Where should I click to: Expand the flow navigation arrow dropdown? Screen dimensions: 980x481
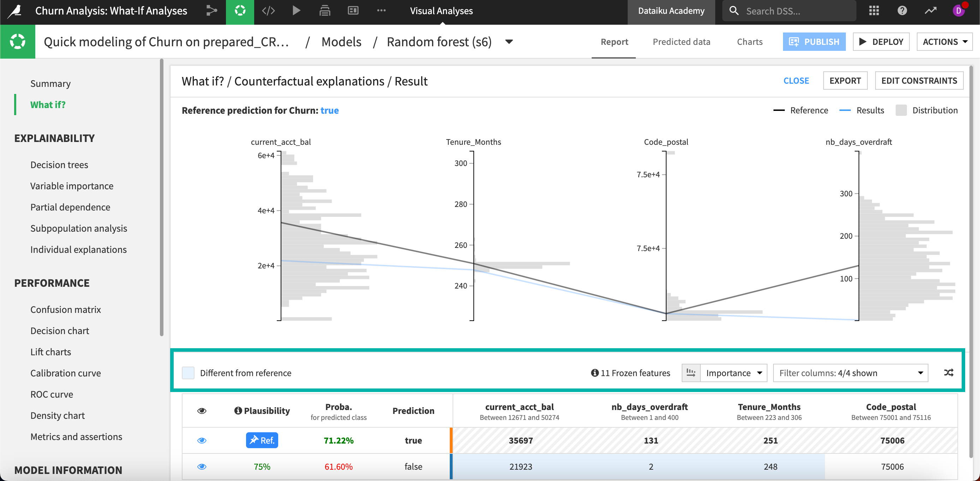pyautogui.click(x=213, y=11)
